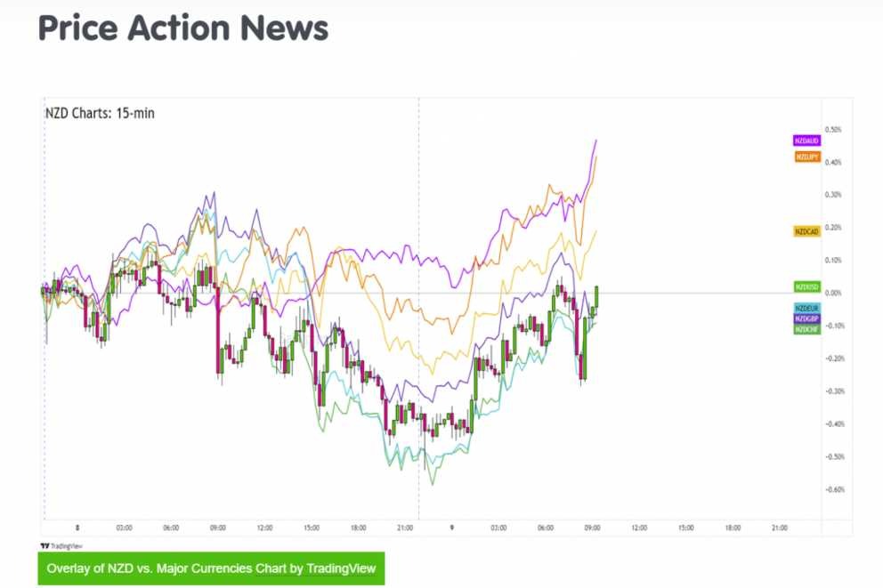Click the green NZDCHF label tag

point(806,329)
